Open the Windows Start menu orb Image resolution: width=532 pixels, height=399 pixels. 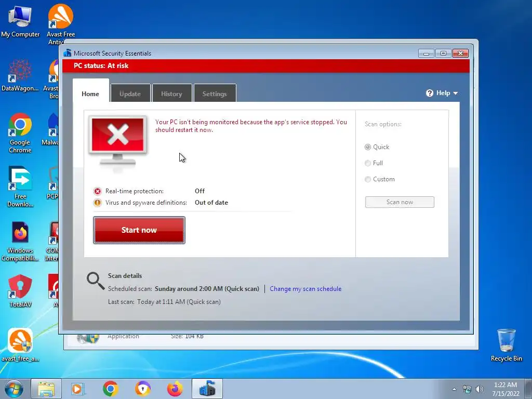(x=14, y=389)
